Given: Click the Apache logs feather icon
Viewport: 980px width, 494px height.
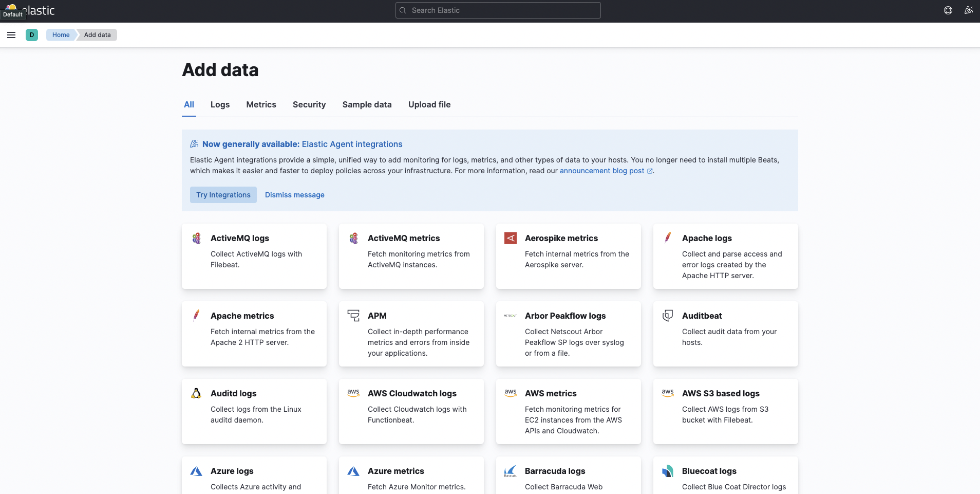Looking at the screenshot, I should click(x=668, y=237).
